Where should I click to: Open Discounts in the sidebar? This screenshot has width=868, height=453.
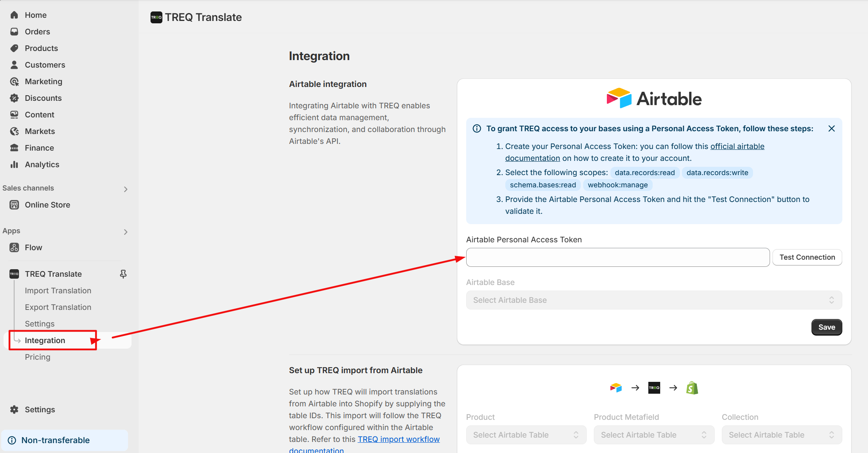point(43,98)
